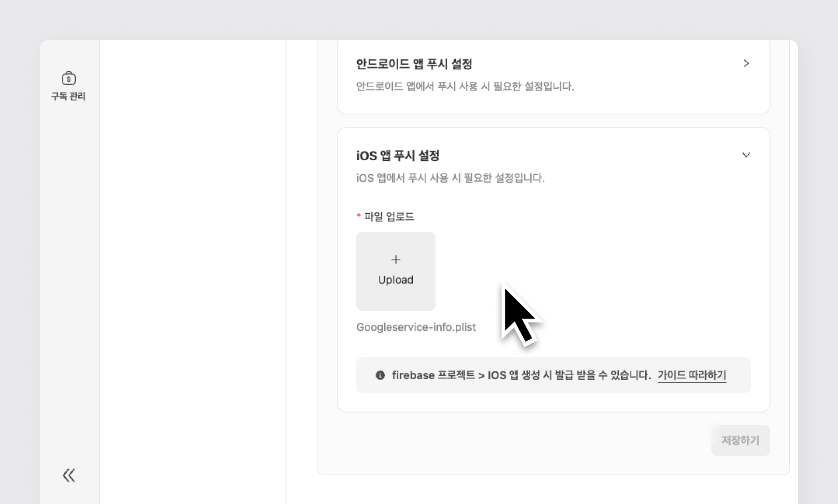Click the 파일 업로드 required field label

point(389,217)
